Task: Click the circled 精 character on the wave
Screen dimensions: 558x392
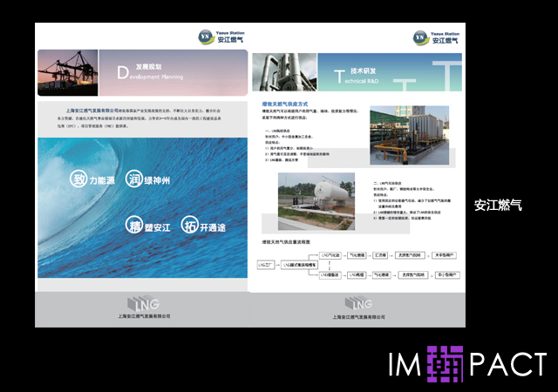Action: (134, 225)
